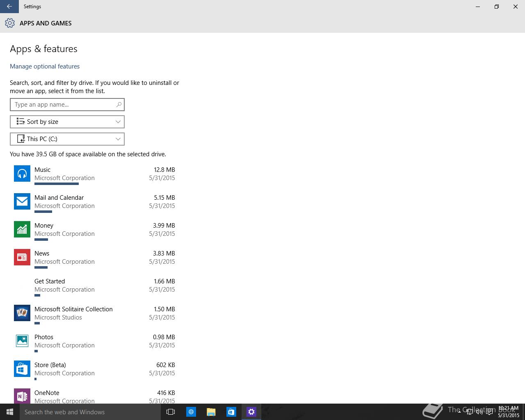Open Task View on the taskbar
The image size is (525, 420).
[x=171, y=412]
